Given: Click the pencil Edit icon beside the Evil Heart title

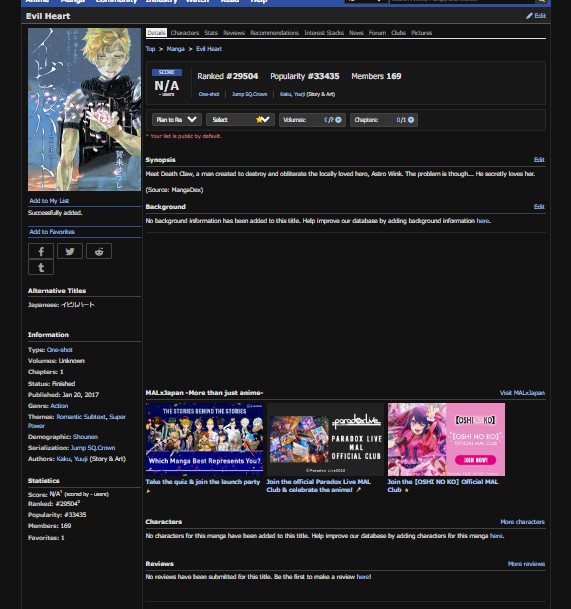Looking at the screenshot, I should [x=536, y=16].
